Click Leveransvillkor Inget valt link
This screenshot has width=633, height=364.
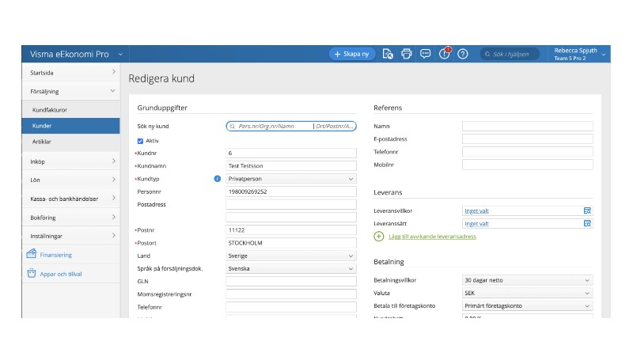point(476,210)
